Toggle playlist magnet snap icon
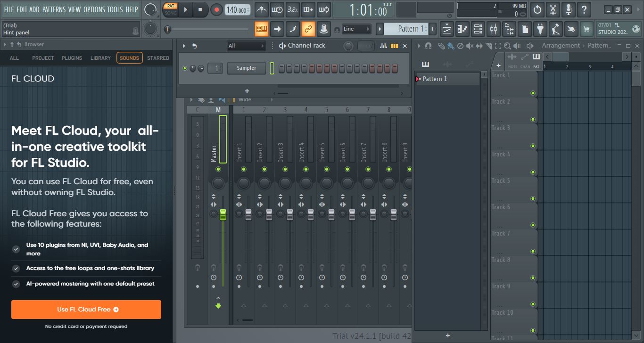Image resolution: width=644 pixels, height=343 pixels. (x=428, y=46)
